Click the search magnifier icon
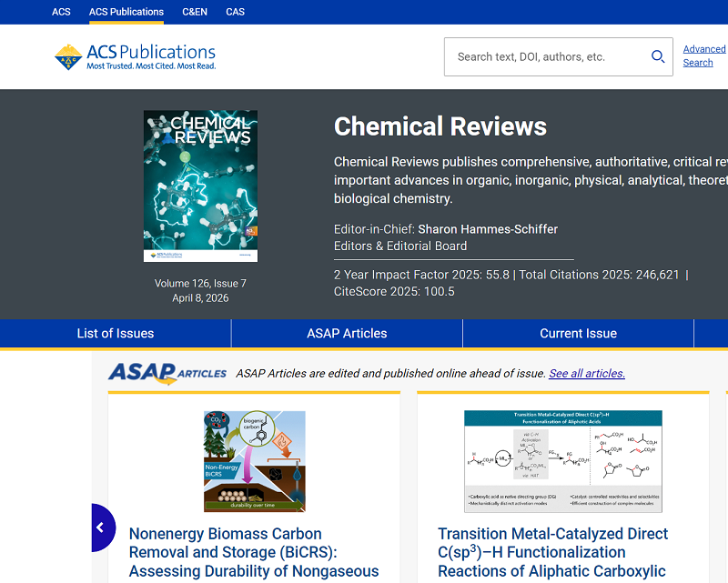728x583 pixels. point(658,56)
